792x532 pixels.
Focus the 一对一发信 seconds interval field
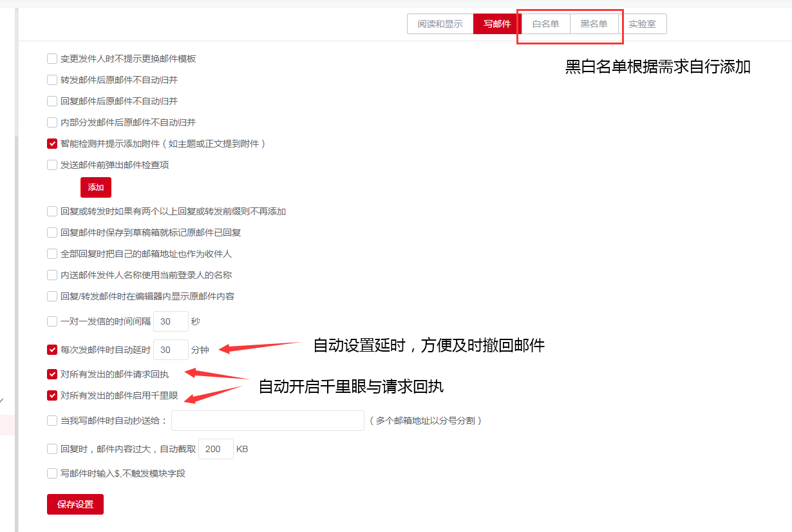point(171,321)
